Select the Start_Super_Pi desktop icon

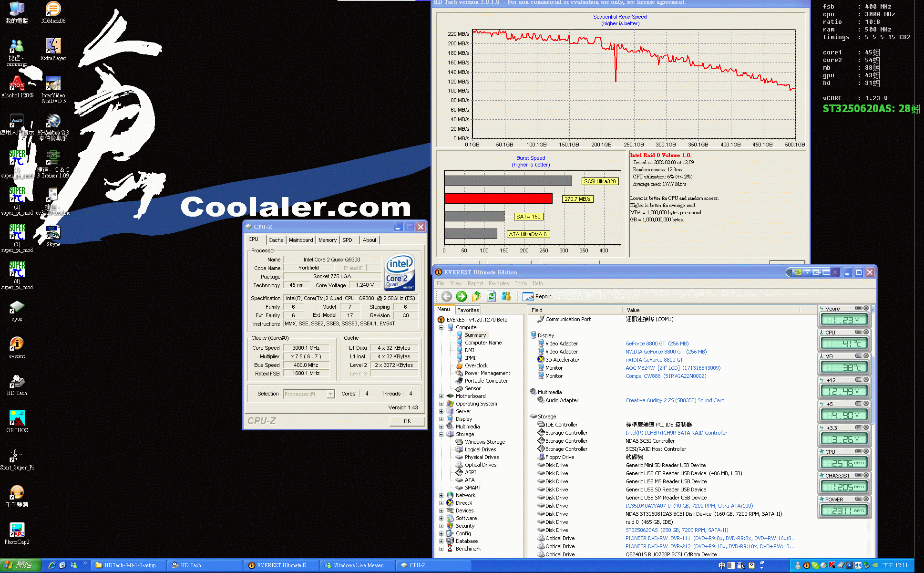point(17,459)
